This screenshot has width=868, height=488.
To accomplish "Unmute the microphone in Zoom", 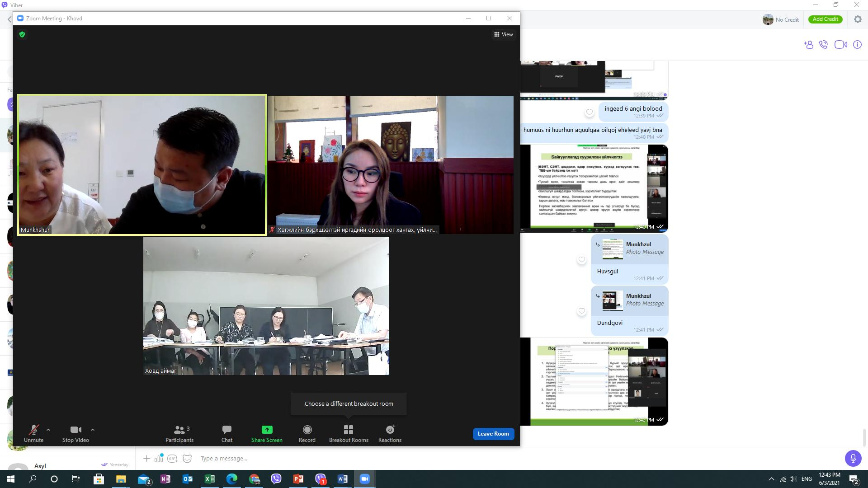I will click(33, 433).
